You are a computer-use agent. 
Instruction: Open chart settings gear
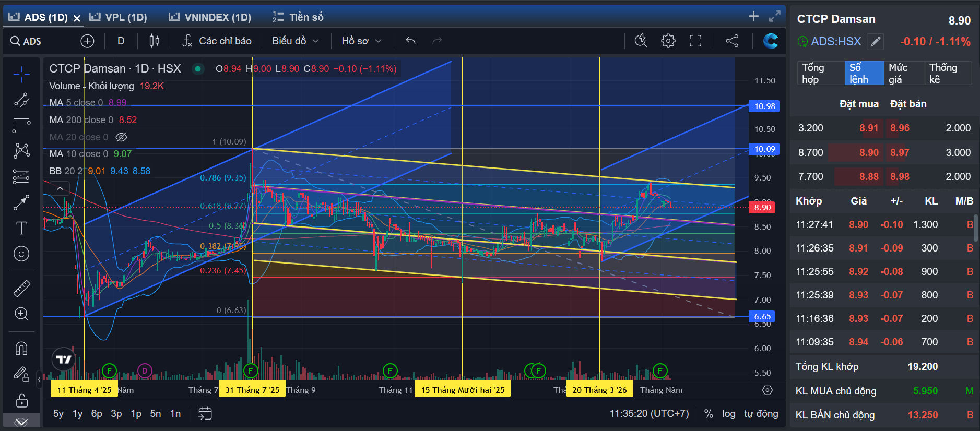click(x=668, y=41)
